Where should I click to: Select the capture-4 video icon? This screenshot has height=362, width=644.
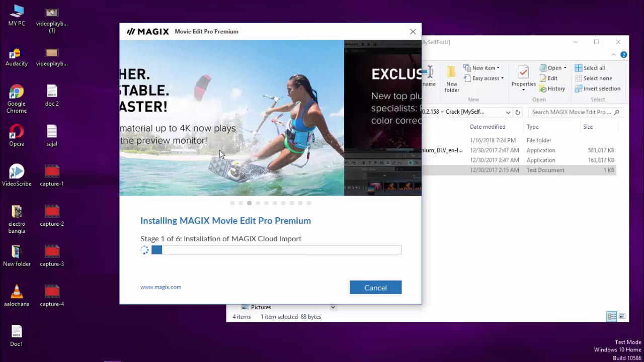[x=52, y=296]
